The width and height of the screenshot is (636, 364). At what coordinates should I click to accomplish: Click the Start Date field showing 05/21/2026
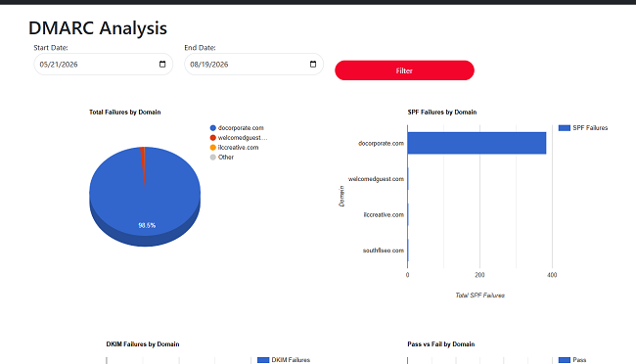pyautogui.click(x=104, y=65)
